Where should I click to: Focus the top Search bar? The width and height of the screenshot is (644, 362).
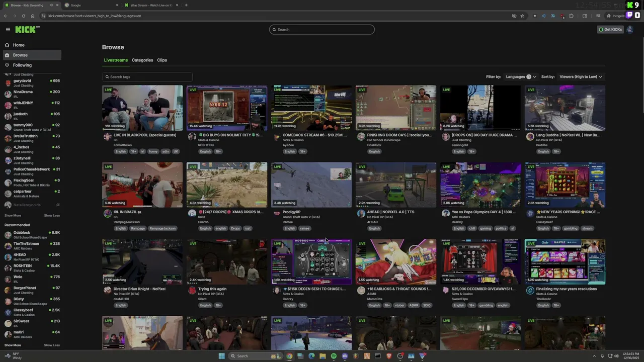pos(322,29)
